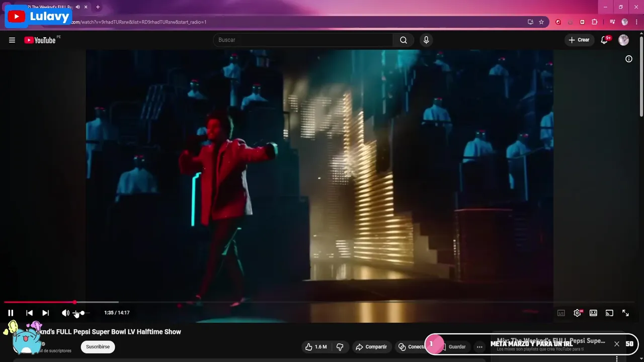Open the YouTube account avatar menu
This screenshot has width=644, height=362.
[623, 40]
